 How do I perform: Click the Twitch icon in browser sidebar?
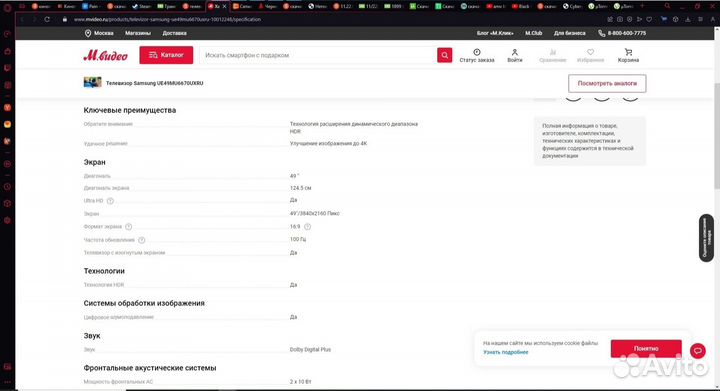(x=7, y=68)
